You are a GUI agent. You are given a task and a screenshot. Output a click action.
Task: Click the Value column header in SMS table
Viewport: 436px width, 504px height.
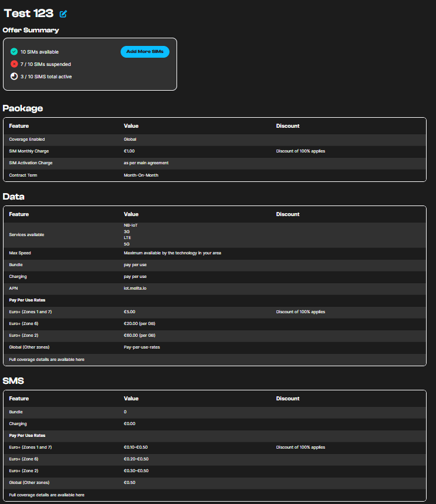[x=131, y=399]
